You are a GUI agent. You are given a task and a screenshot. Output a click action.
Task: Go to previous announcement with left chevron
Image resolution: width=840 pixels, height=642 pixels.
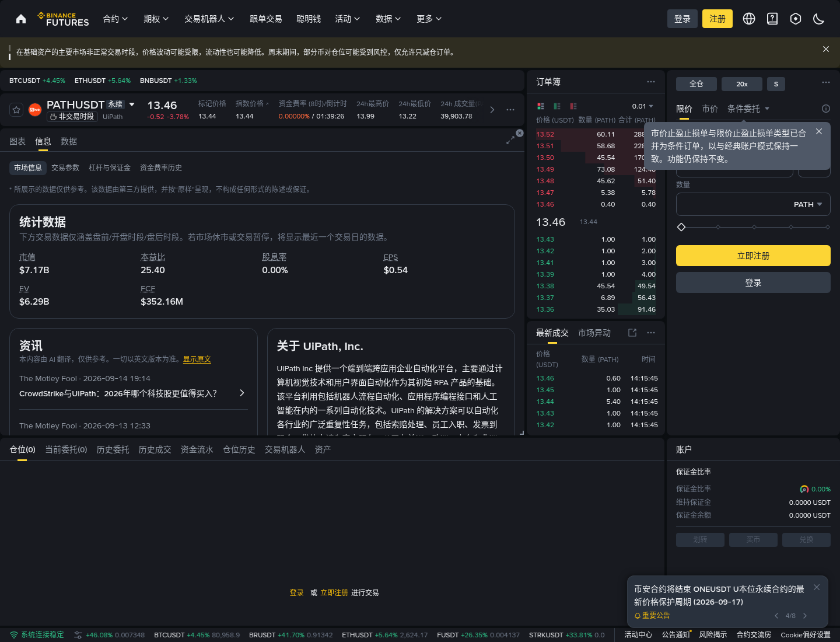[776, 616]
